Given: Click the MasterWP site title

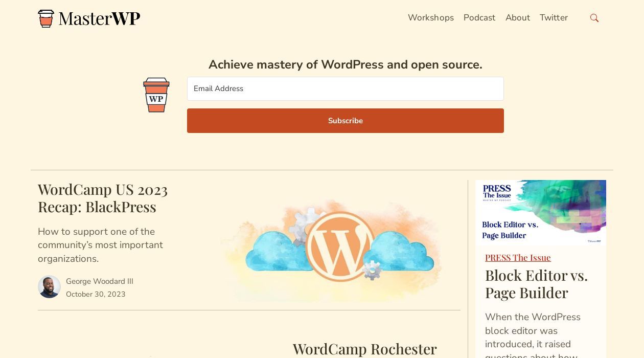Looking at the screenshot, I should 99,18.
